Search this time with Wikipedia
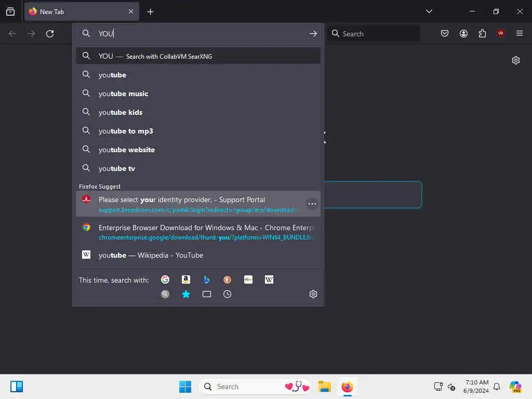The image size is (532, 399). (x=269, y=280)
